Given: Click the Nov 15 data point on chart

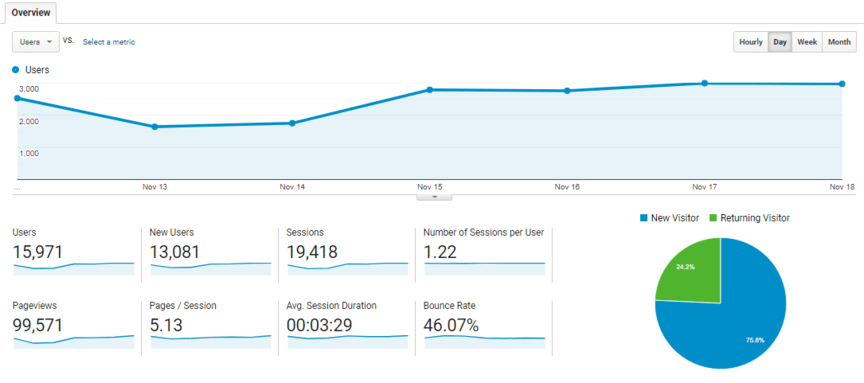Looking at the screenshot, I should (x=429, y=90).
